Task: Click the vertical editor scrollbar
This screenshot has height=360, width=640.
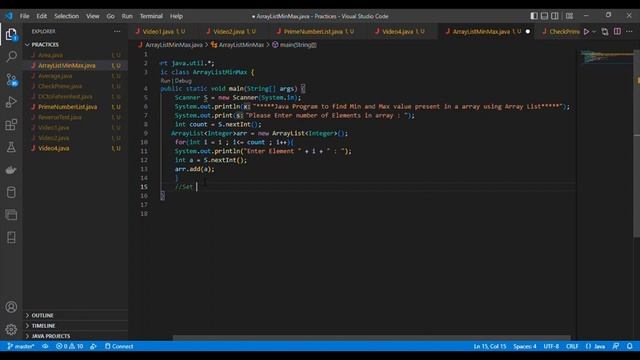Action: [637, 143]
